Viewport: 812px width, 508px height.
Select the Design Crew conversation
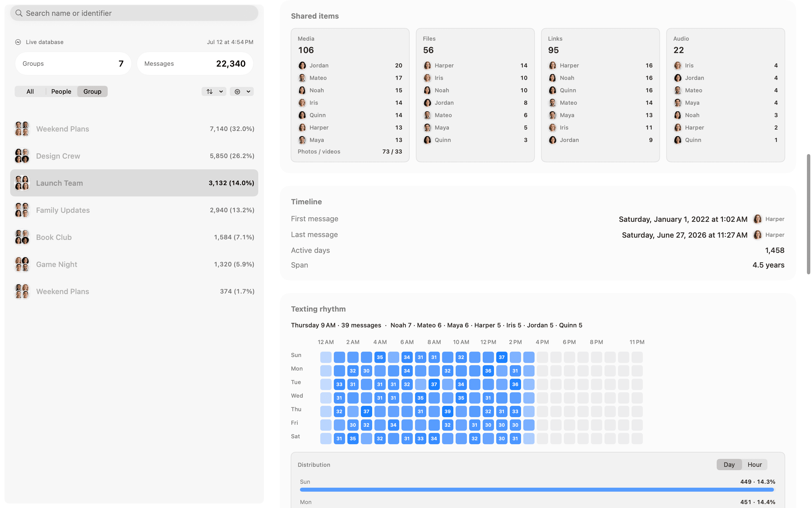pos(134,156)
